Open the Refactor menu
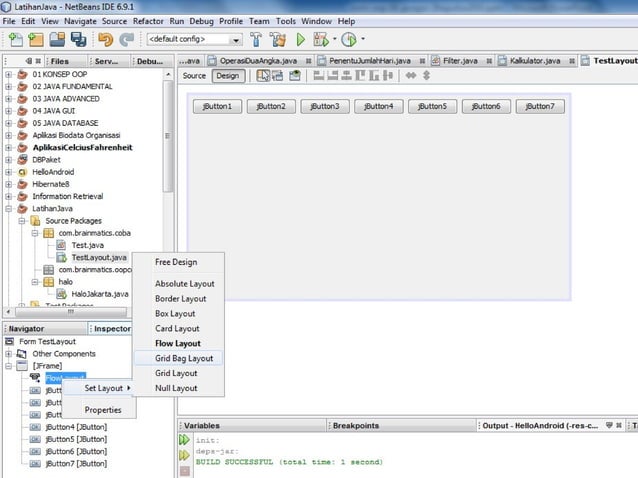 (148, 20)
